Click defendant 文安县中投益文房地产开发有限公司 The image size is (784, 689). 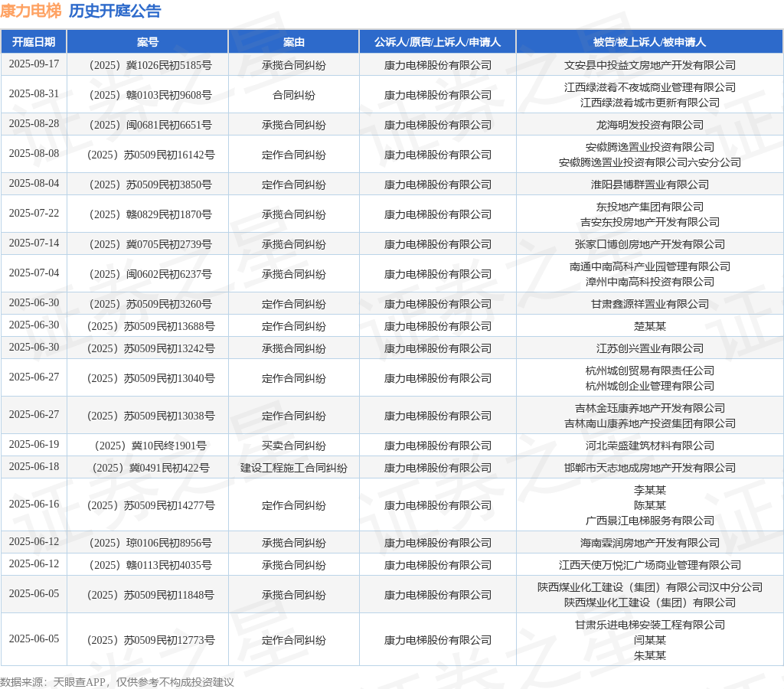649,65
